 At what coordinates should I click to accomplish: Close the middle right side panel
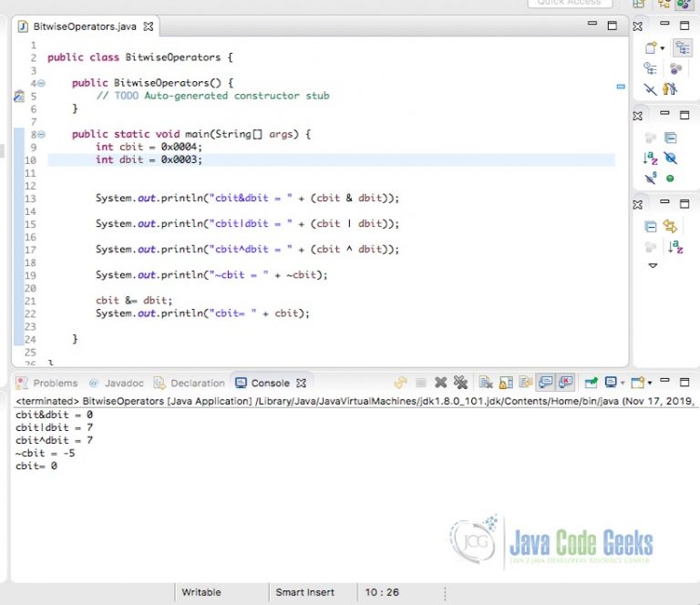click(638, 116)
